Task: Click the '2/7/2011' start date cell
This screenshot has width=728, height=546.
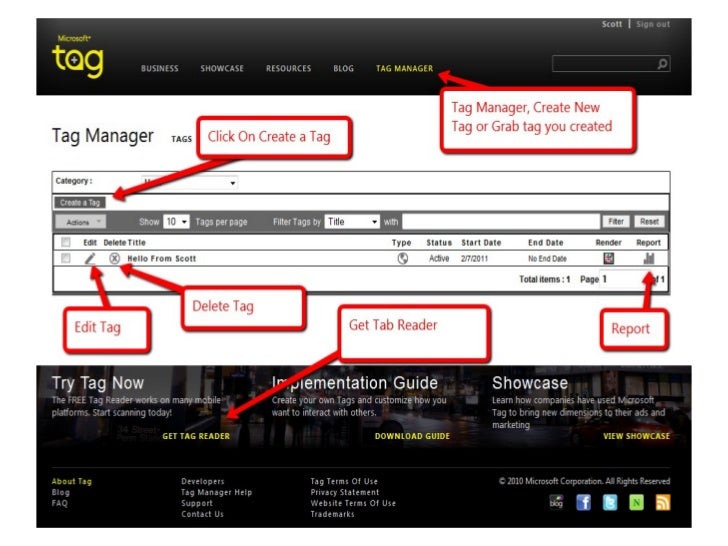Action: [x=474, y=259]
